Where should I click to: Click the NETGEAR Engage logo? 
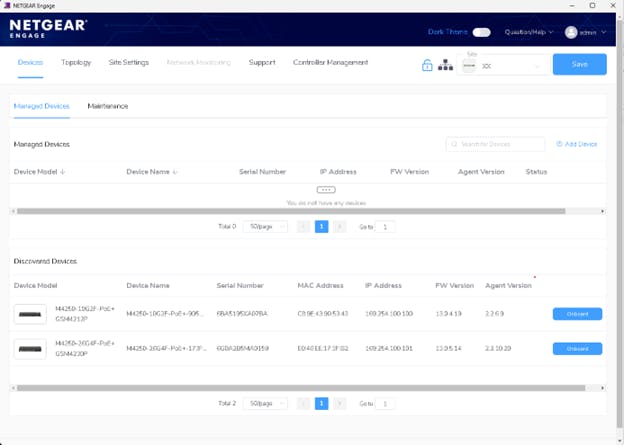coord(48,27)
